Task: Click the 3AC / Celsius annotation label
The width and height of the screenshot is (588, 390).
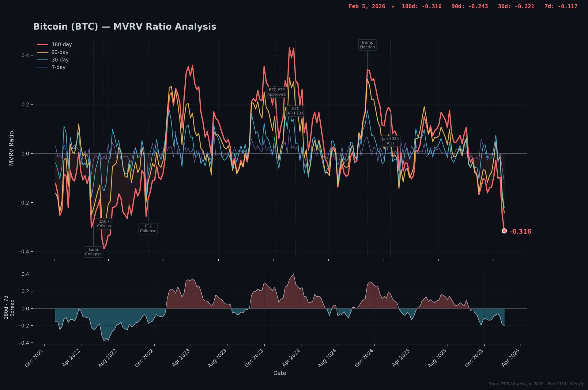Action: pyautogui.click(x=104, y=224)
